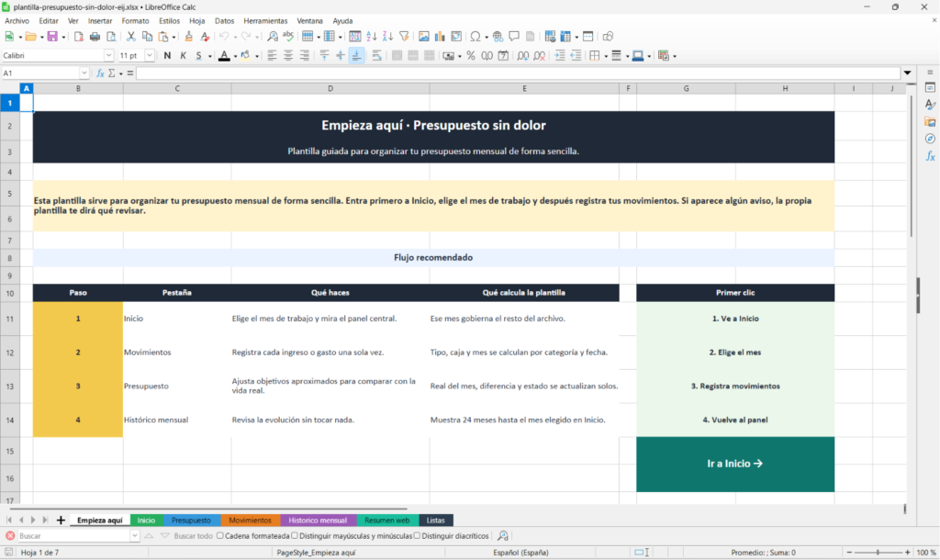
Task: Close the find toolbar red X
Action: 10,536
